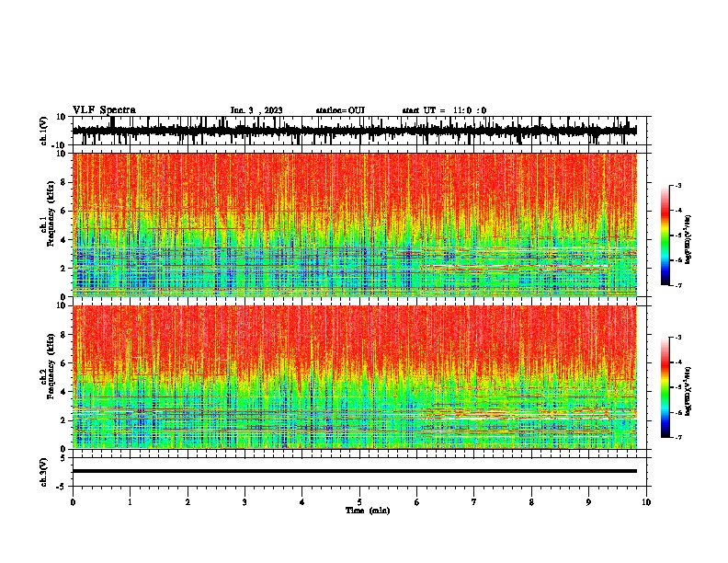Image resolution: width=728 pixels, height=563 pixels.
Task: Click the ch.1 log(PSD) color bar
Action: [x=665, y=236]
